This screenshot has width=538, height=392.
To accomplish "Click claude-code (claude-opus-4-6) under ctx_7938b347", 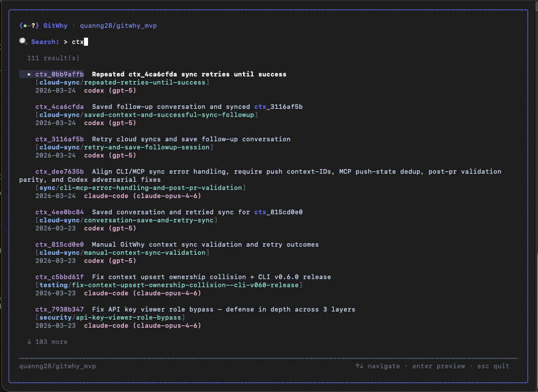I will pyautogui.click(x=142, y=325).
